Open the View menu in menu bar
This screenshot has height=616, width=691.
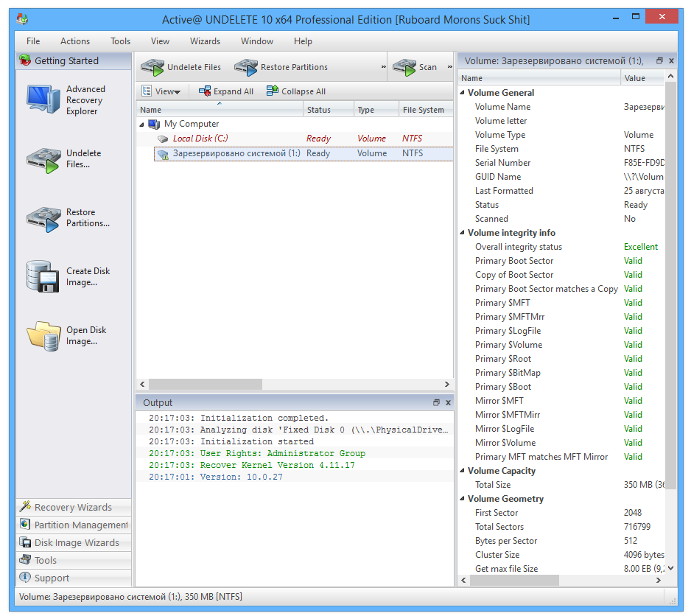point(160,41)
